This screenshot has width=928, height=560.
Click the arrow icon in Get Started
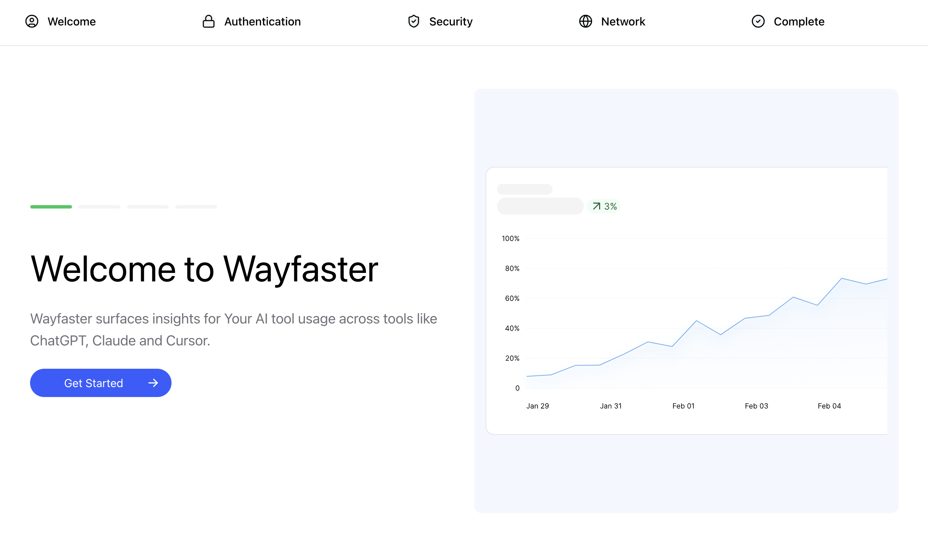153,383
